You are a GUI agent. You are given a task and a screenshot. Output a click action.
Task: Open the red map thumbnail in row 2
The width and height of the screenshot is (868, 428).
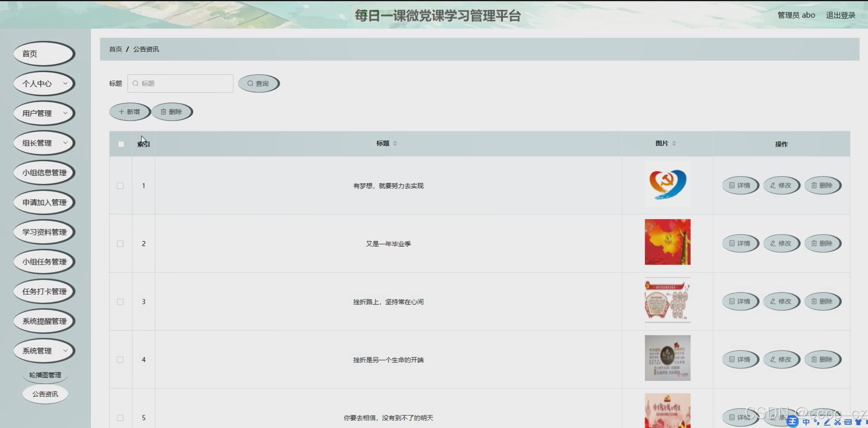(x=667, y=242)
